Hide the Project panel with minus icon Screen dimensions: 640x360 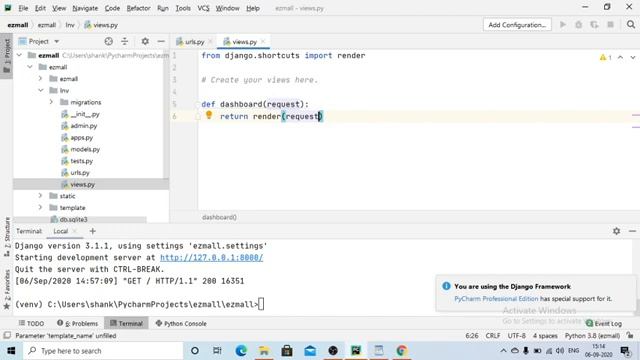pyautogui.click(x=161, y=41)
